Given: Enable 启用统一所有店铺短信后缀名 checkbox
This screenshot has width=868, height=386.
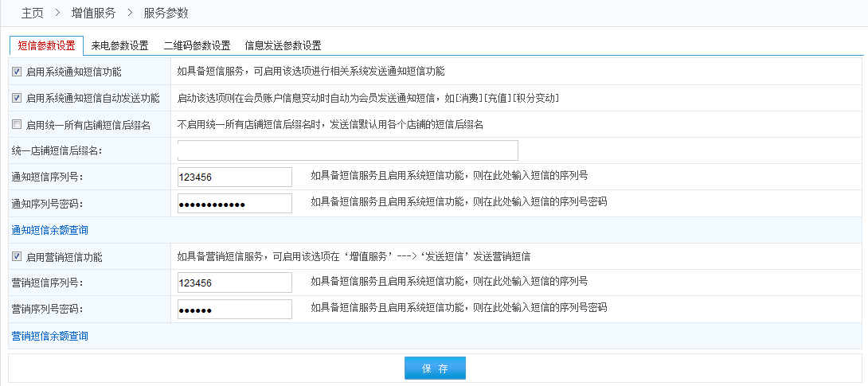Looking at the screenshot, I should point(17,124).
